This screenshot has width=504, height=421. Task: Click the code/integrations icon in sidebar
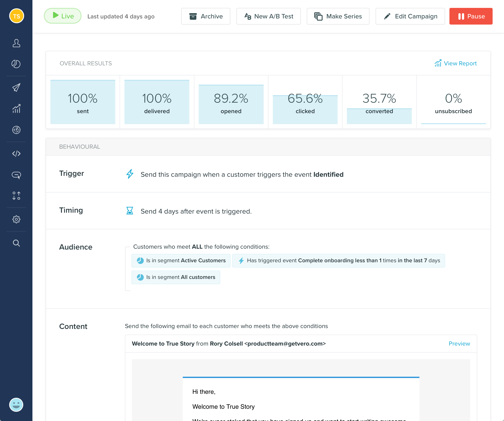16,153
